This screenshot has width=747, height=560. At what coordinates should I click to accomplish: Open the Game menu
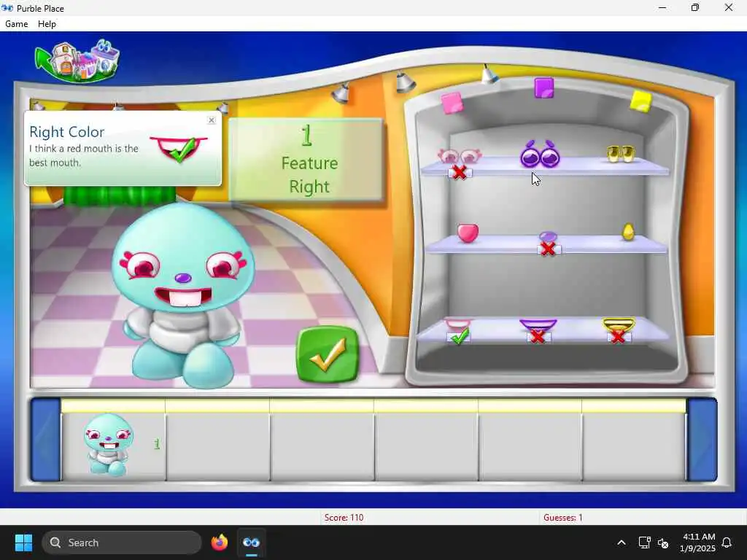16,24
